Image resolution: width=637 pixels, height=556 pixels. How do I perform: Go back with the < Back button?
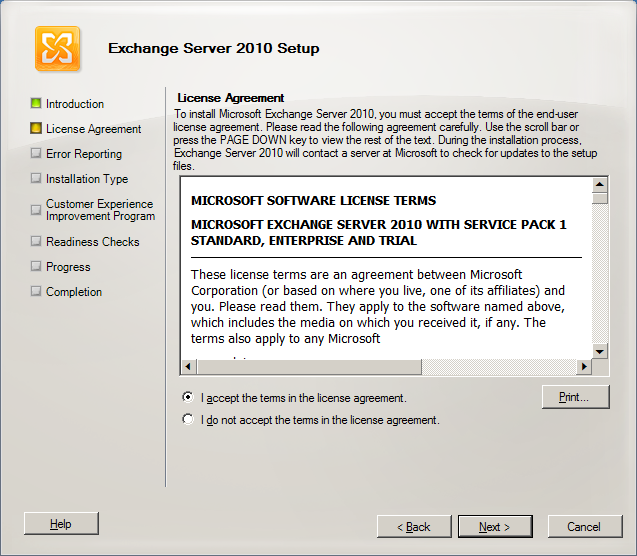[x=414, y=527]
